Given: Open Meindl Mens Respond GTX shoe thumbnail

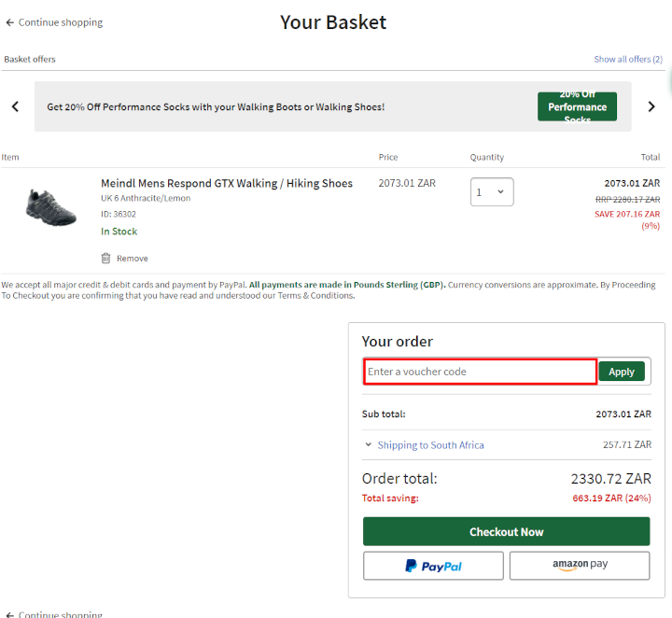Looking at the screenshot, I should 50,207.
